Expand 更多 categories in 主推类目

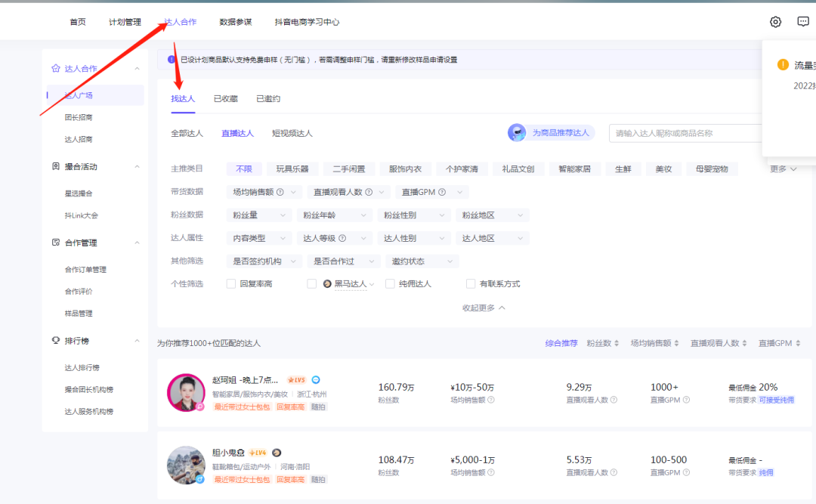pyautogui.click(x=784, y=169)
